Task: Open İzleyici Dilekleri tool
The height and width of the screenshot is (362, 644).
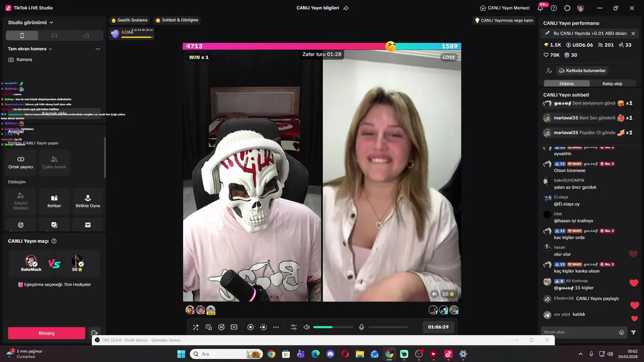Action: (21, 201)
